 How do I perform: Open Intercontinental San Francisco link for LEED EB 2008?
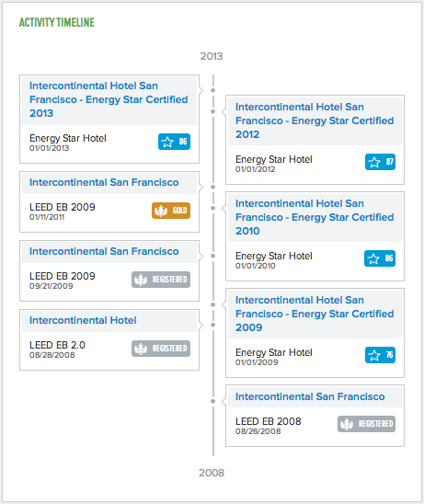(x=310, y=396)
